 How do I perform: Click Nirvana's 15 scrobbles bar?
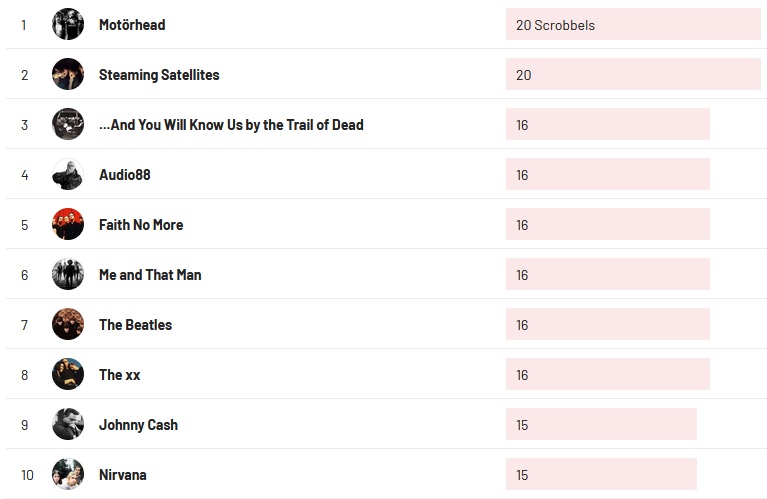coord(601,475)
